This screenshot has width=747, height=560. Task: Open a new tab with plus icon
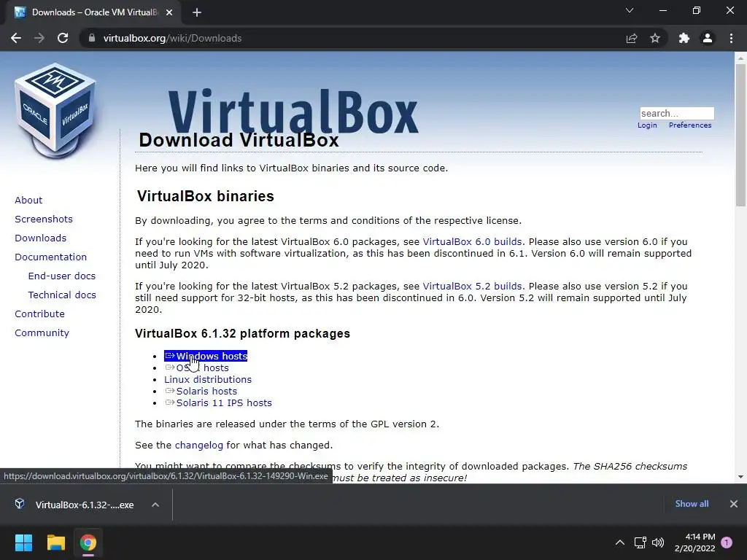[x=197, y=12]
